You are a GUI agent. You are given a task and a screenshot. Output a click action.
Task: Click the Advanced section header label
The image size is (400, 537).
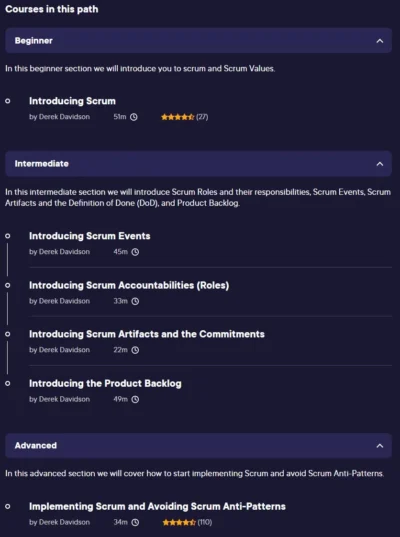(36, 446)
